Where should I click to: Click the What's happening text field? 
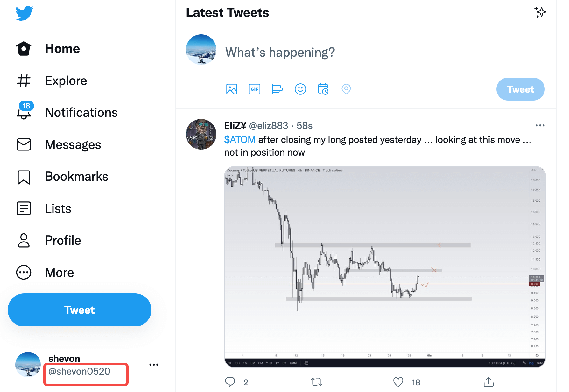[280, 52]
